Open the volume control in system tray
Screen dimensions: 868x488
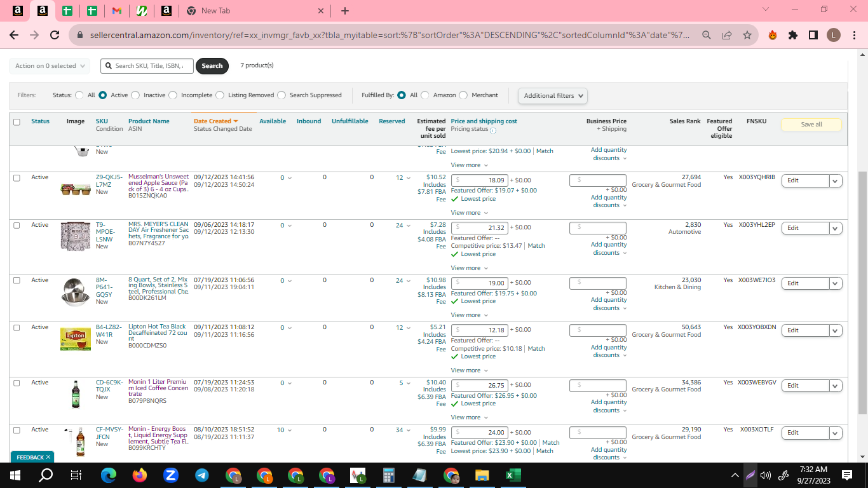tap(766, 475)
